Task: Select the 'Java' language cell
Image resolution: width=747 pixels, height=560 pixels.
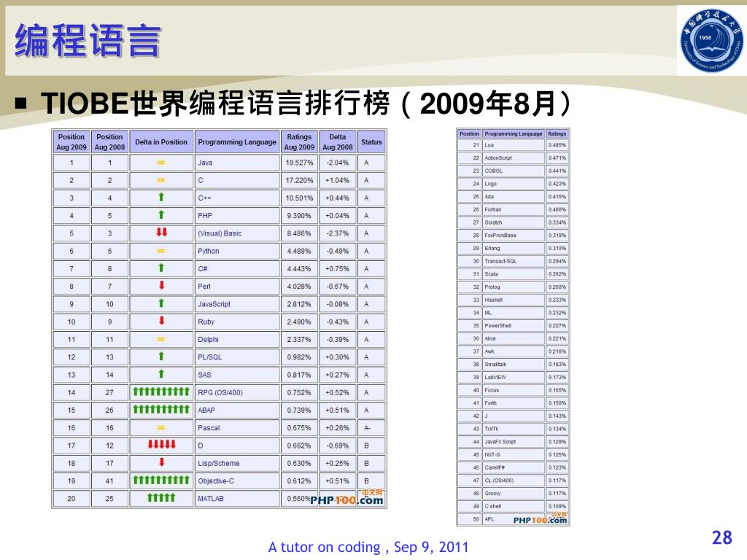Action: tap(237, 163)
